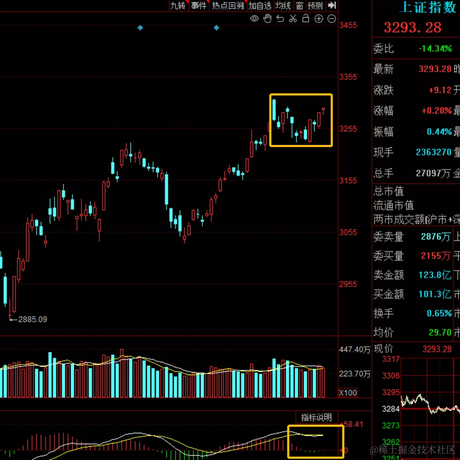The height and width of the screenshot is (460, 460).
Task: Click the 预测 forecast button
Action: pyautogui.click(x=315, y=6)
